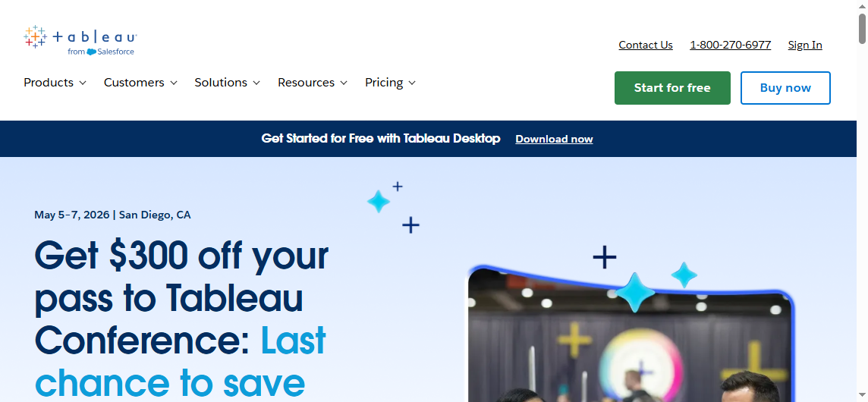
Task: Click the Start for free button
Action: pos(672,87)
